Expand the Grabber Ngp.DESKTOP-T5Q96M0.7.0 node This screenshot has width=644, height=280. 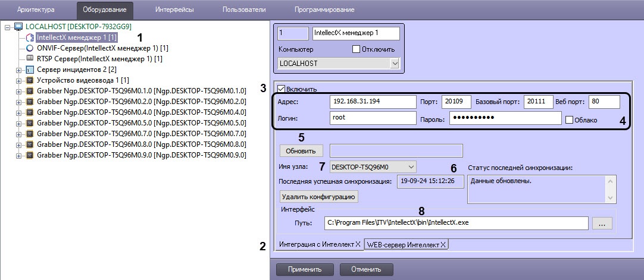point(18,134)
